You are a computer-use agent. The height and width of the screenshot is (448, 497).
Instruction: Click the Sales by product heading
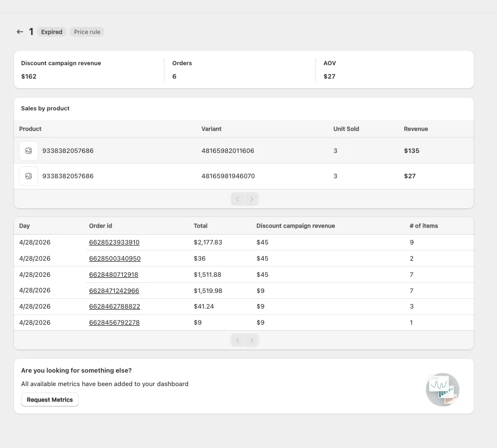[x=45, y=108]
